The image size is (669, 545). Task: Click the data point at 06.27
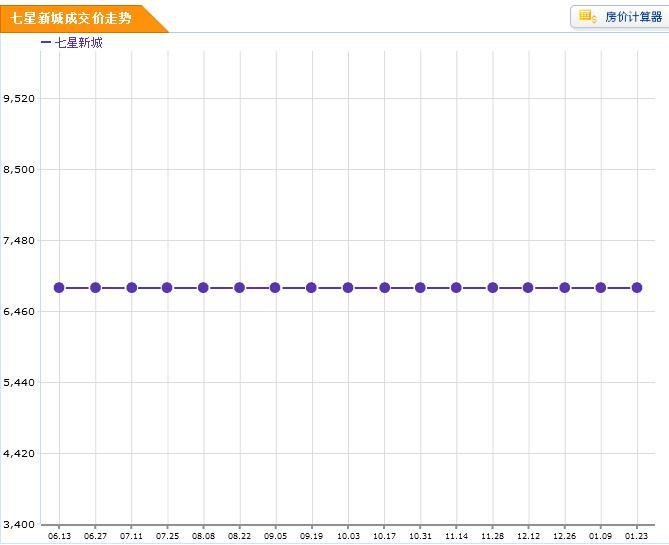96,288
